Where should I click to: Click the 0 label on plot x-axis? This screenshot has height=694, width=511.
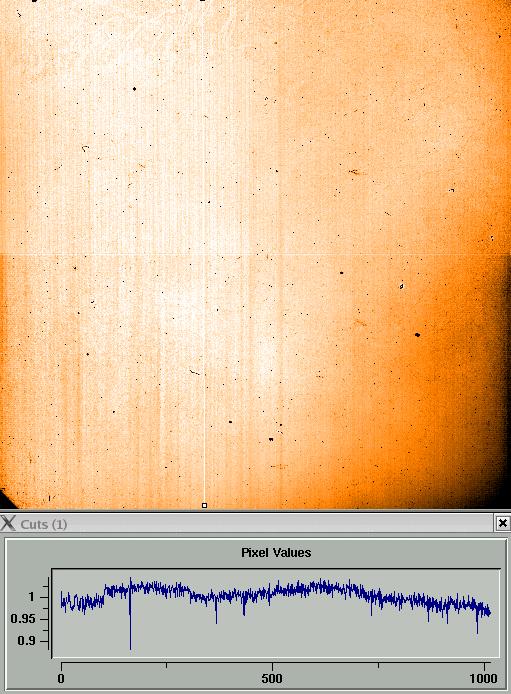(x=61, y=679)
